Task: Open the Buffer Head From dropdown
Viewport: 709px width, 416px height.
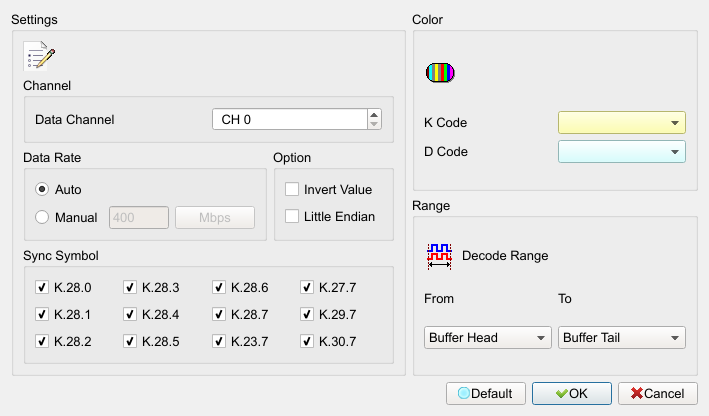Action: pyautogui.click(x=487, y=338)
